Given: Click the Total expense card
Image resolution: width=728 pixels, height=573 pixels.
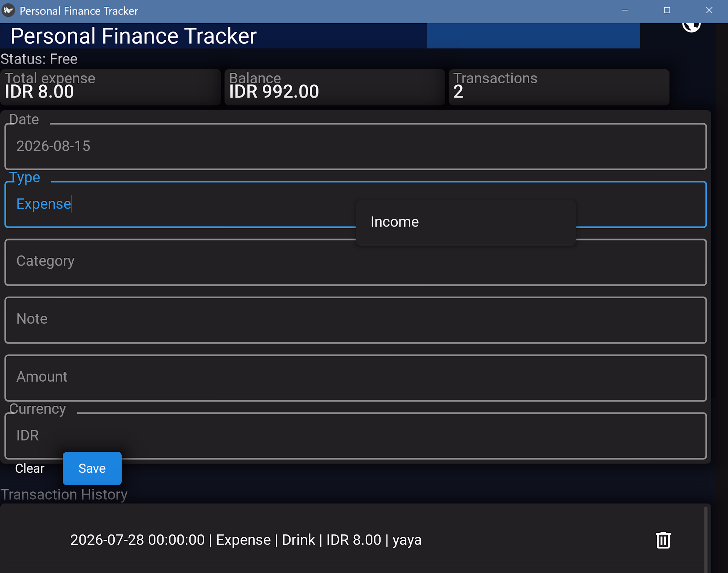Looking at the screenshot, I should [110, 87].
